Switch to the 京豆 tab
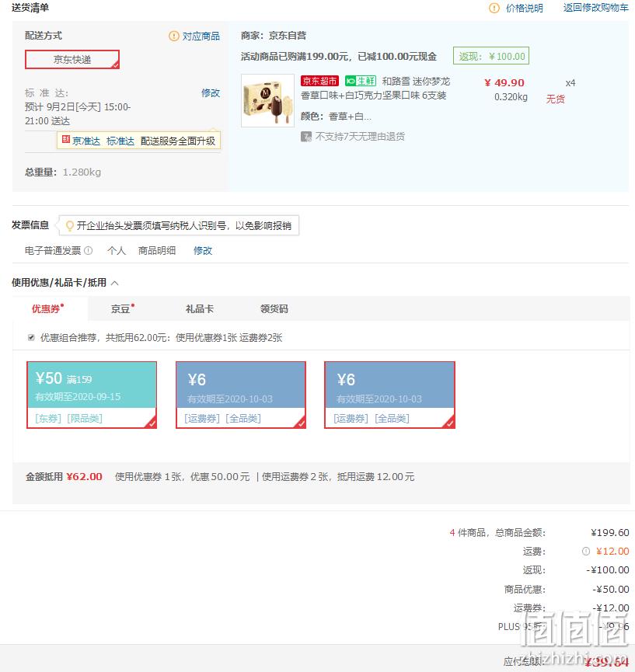Screen dimensions: 635x672 [x=123, y=308]
